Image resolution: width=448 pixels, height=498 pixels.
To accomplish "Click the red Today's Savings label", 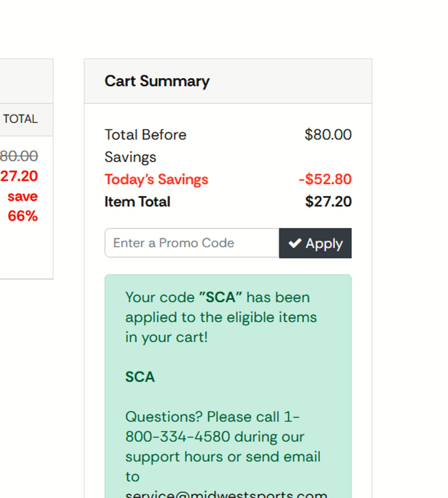I will point(156,179).
